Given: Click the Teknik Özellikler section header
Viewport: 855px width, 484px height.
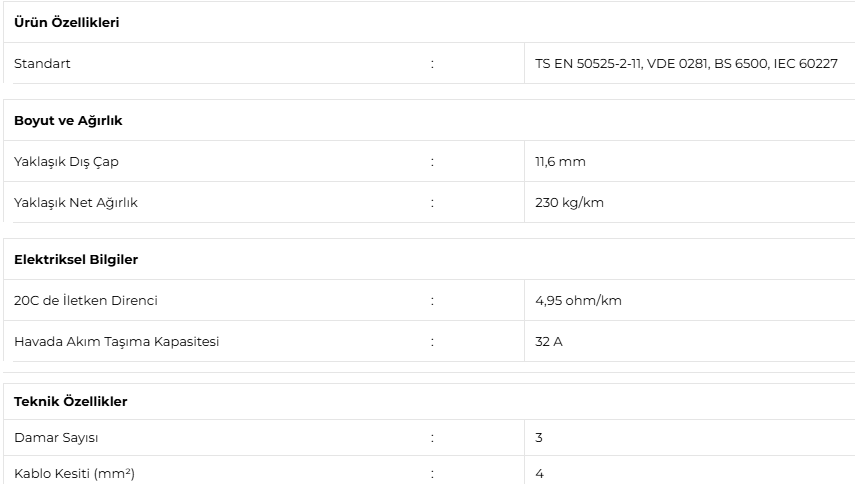Looking at the screenshot, I should pyautogui.click(x=70, y=401).
